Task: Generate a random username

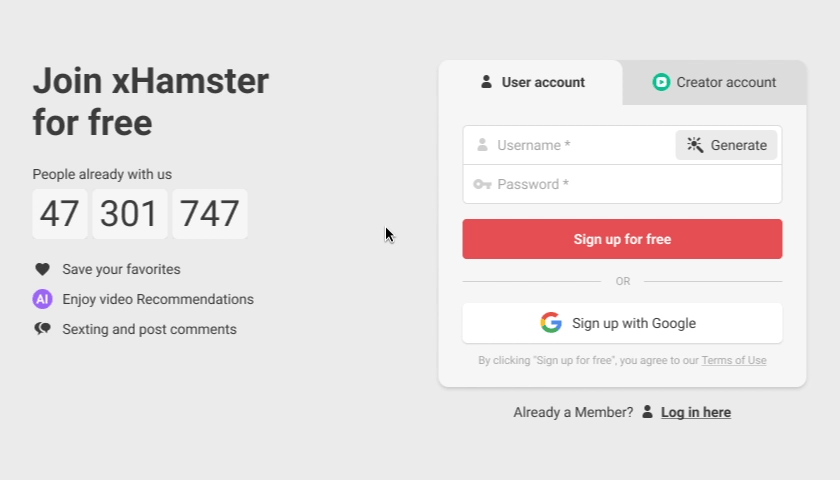Action: 726,145
